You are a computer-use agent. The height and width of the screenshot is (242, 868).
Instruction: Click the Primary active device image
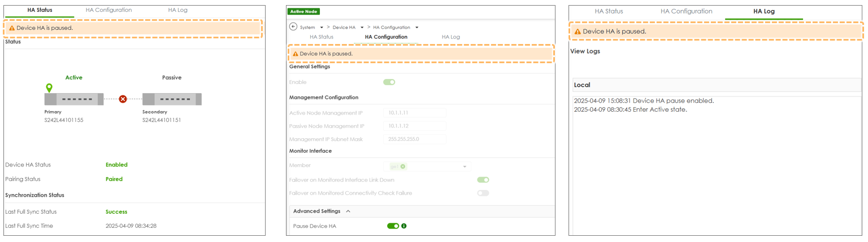(x=74, y=99)
